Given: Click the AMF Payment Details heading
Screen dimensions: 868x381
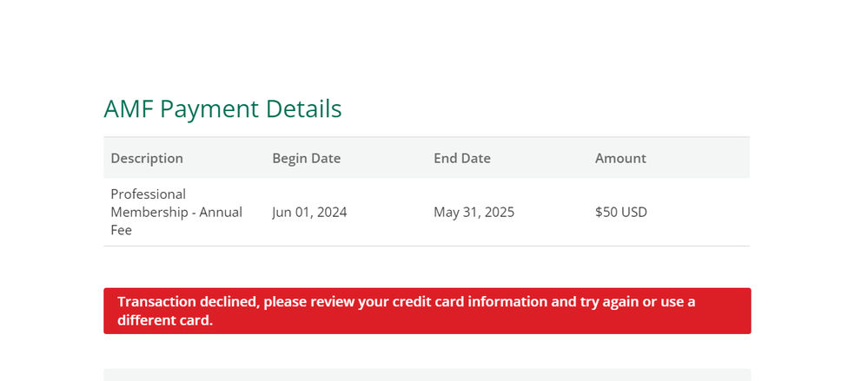Looking at the screenshot, I should pos(222,109).
